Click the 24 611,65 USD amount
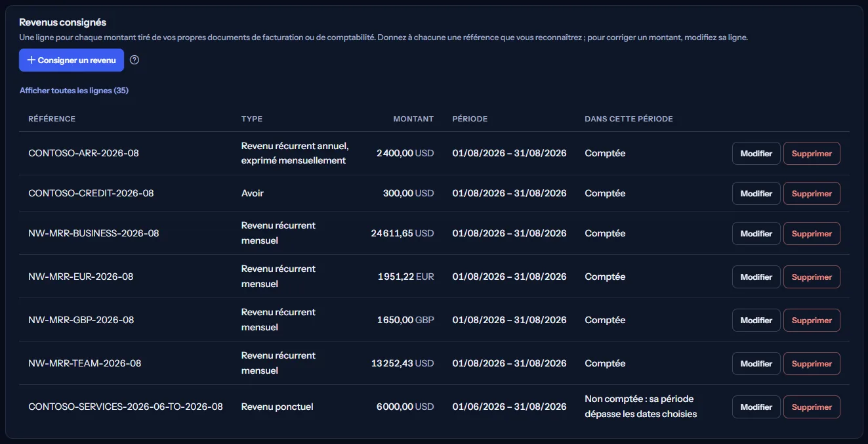The height and width of the screenshot is (444, 868). point(403,233)
